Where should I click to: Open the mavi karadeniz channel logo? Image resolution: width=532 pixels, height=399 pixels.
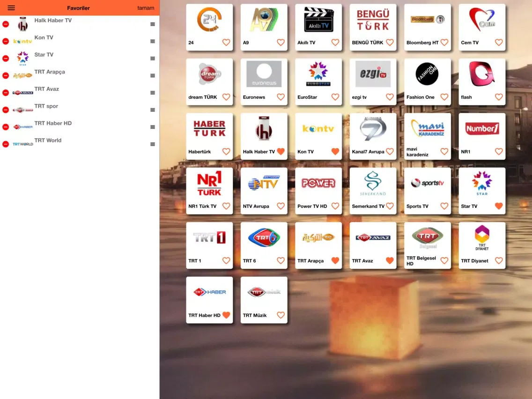coord(428,128)
